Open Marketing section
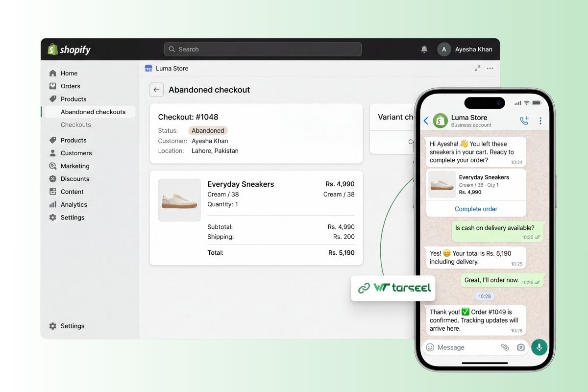The width and height of the screenshot is (588, 392). point(75,166)
